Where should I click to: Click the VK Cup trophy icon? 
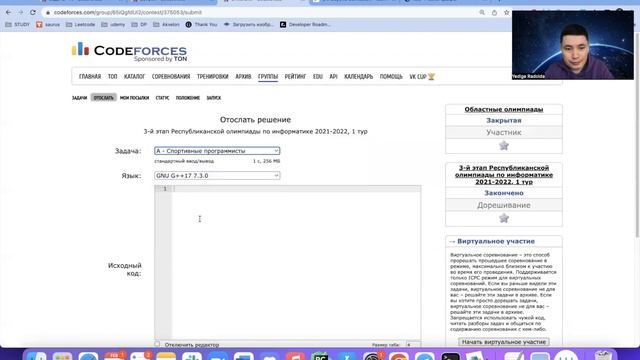[431, 77]
